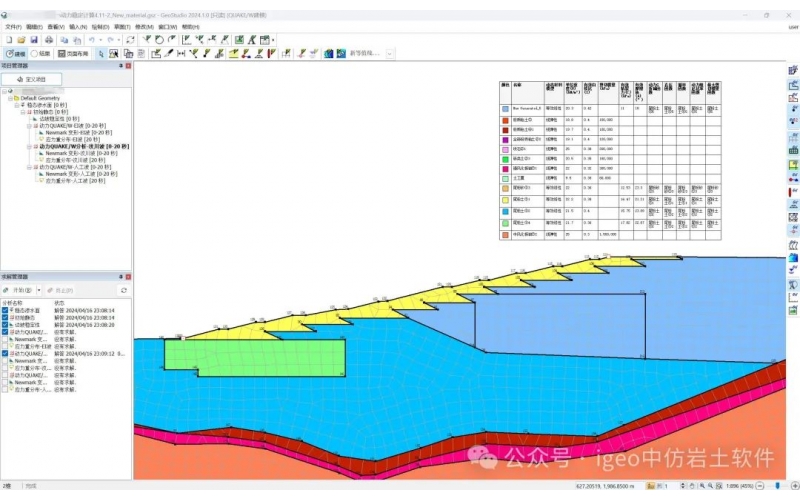Screen dimensions: 800x500
Task: Click the yellow-highlighted draw toolbar icon
Action: pyautogui.click(x=234, y=54)
